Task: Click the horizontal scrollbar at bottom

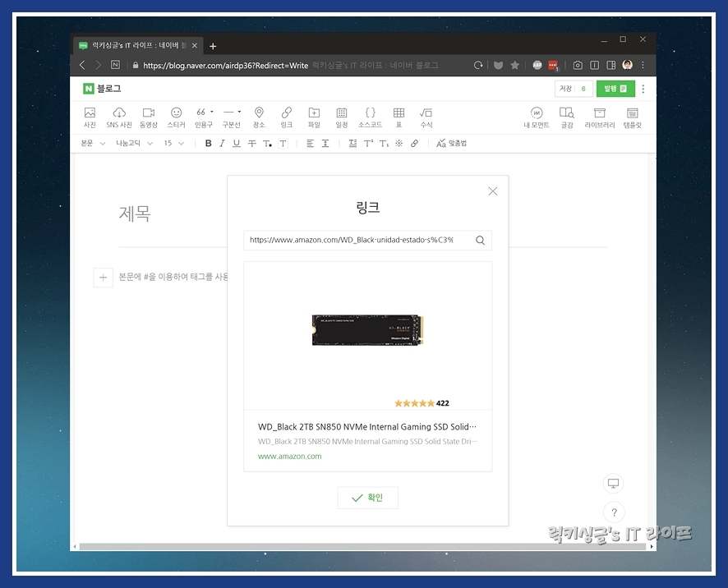Action: (362, 547)
